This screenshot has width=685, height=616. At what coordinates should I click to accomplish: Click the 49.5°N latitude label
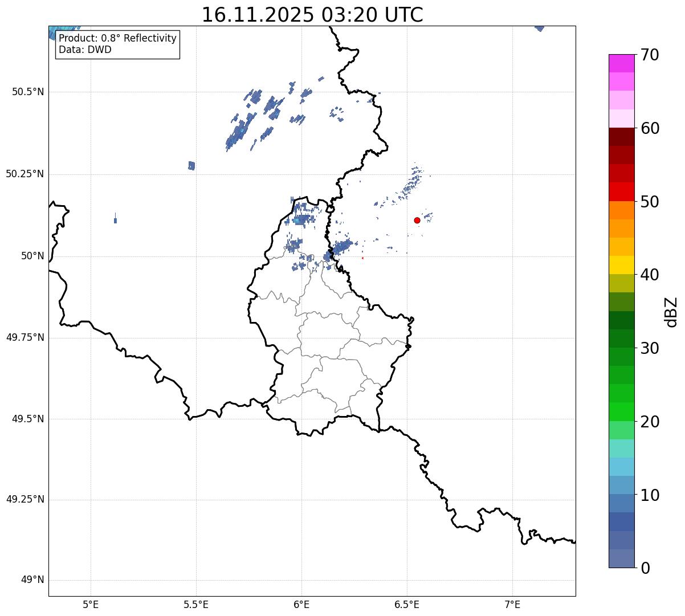click(28, 419)
